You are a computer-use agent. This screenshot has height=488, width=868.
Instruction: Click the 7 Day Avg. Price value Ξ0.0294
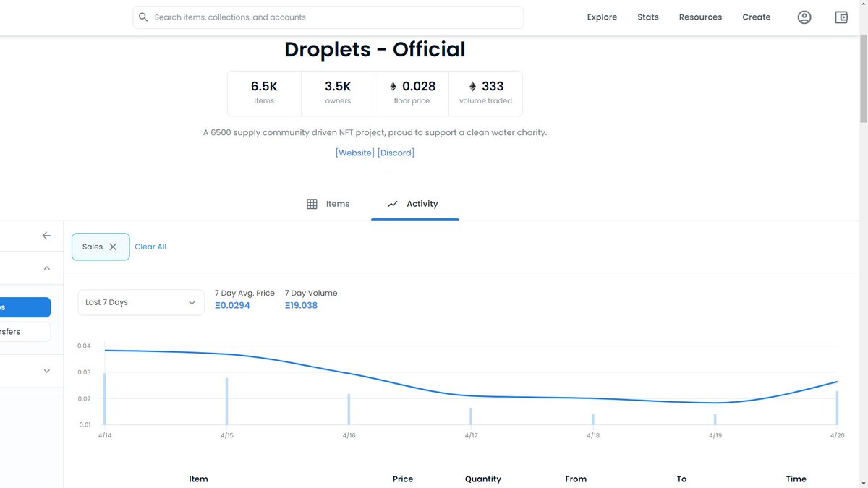[232, 305]
